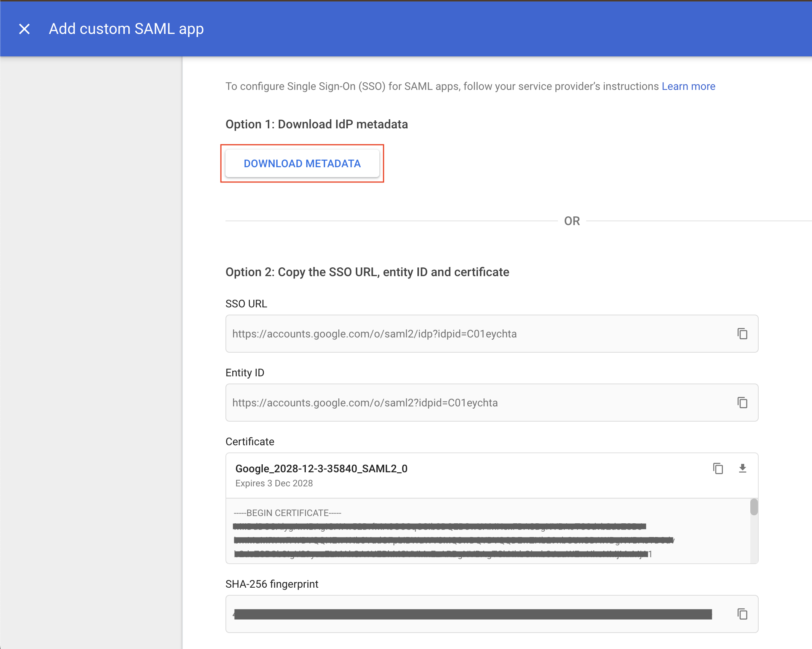The height and width of the screenshot is (649, 812).
Task: Copy the SHA-256 fingerprint
Action: (x=742, y=614)
